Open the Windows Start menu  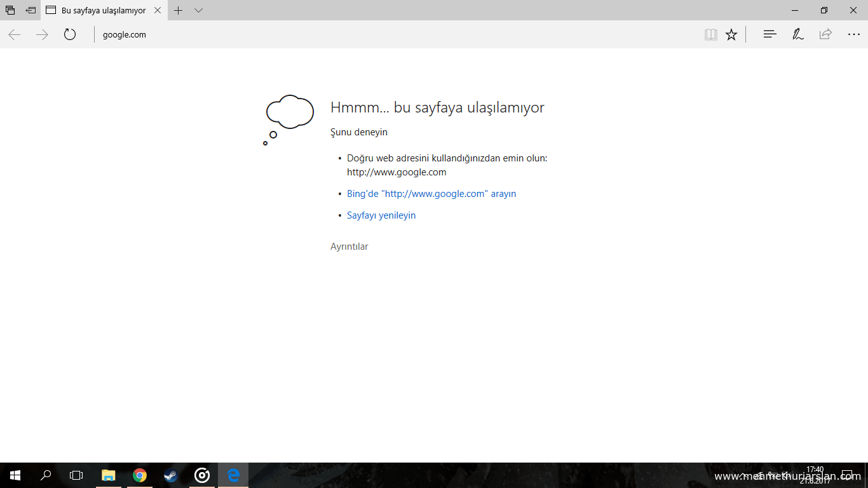coord(15,475)
